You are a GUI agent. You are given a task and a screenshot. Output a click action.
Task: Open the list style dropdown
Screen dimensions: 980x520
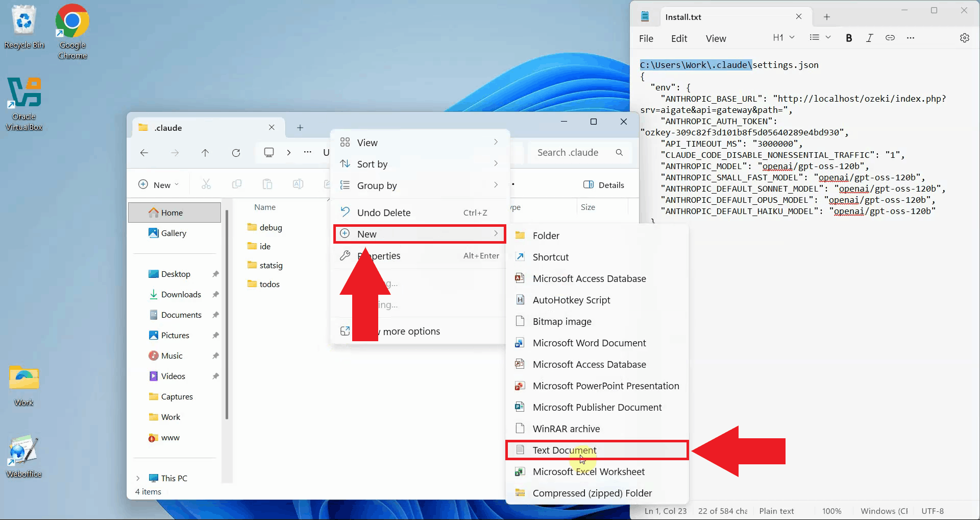pyautogui.click(x=820, y=37)
